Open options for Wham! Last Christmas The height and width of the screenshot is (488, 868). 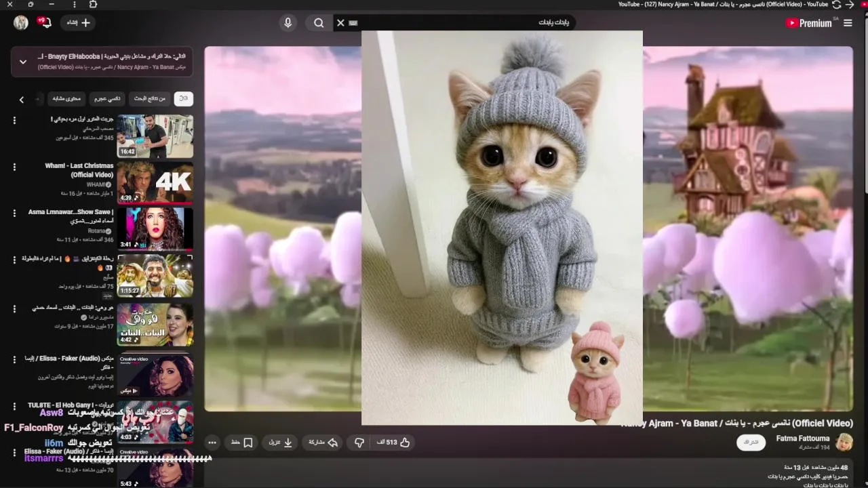[x=14, y=167]
